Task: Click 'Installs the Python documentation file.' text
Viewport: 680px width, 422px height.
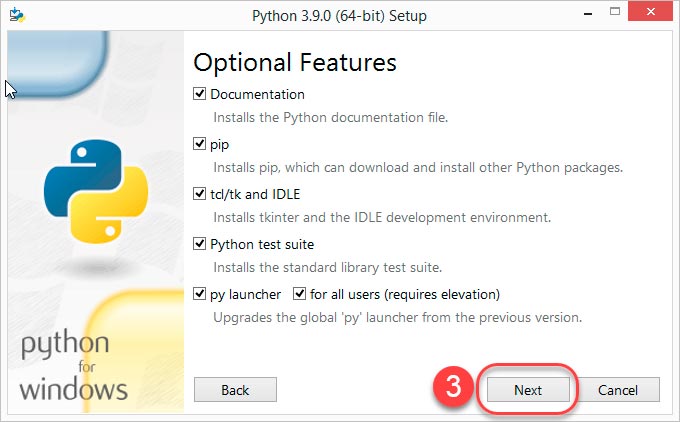Action: click(330, 117)
